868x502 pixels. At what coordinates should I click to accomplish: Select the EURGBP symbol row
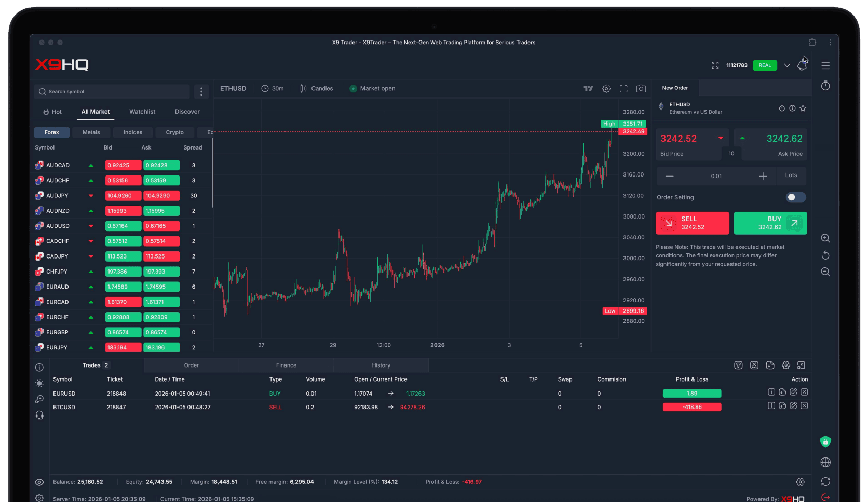[120, 332]
